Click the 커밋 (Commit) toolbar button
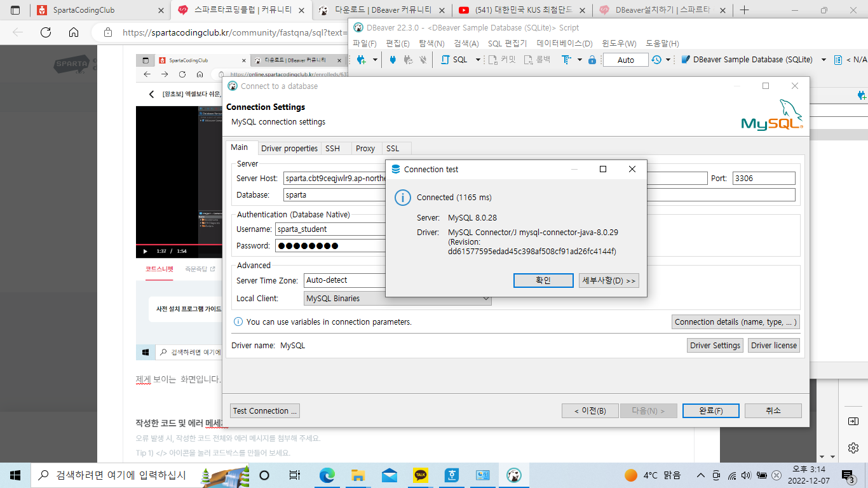 click(502, 60)
